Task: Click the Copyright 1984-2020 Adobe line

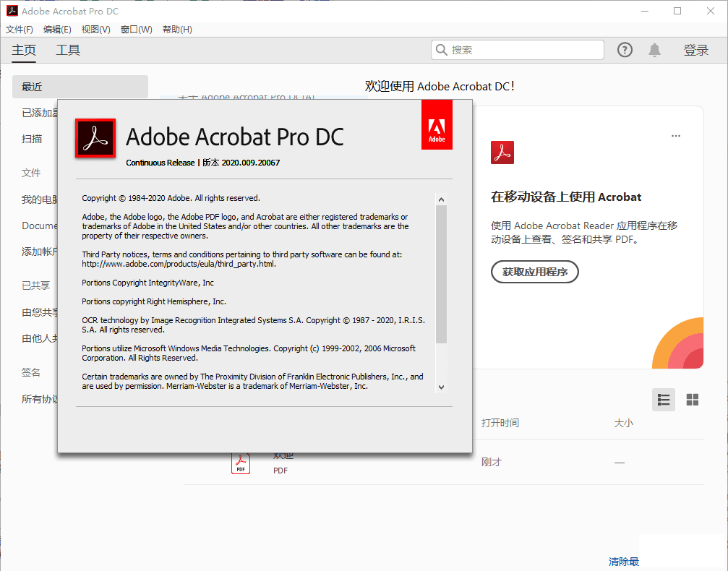Action: (171, 198)
